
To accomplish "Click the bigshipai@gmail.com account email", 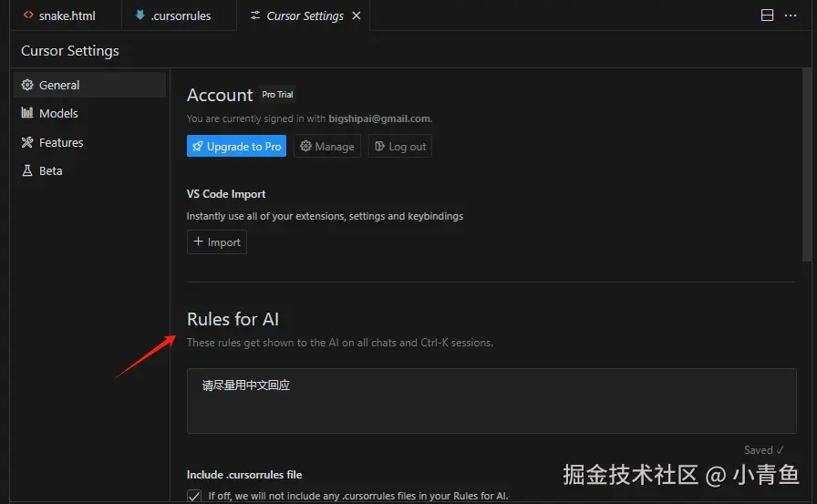I will point(379,118).
